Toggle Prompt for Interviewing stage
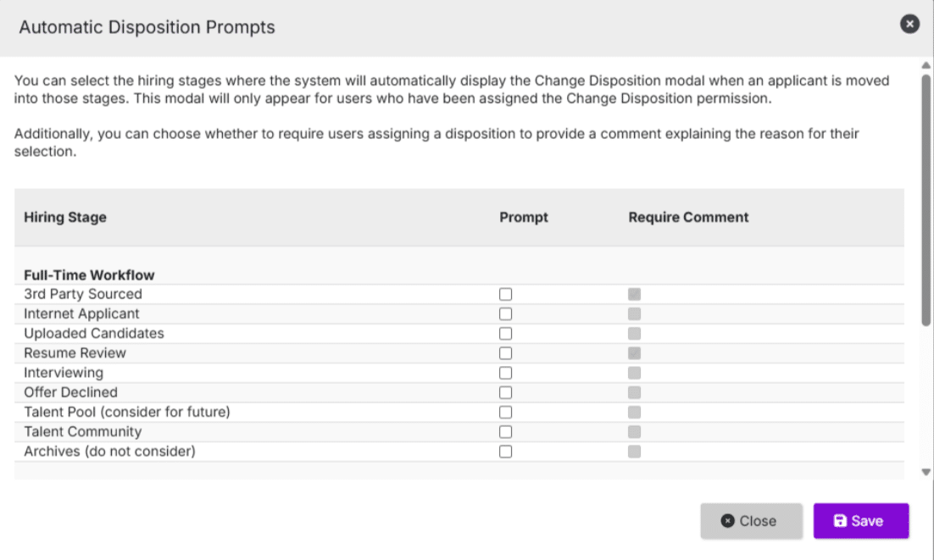 click(506, 373)
